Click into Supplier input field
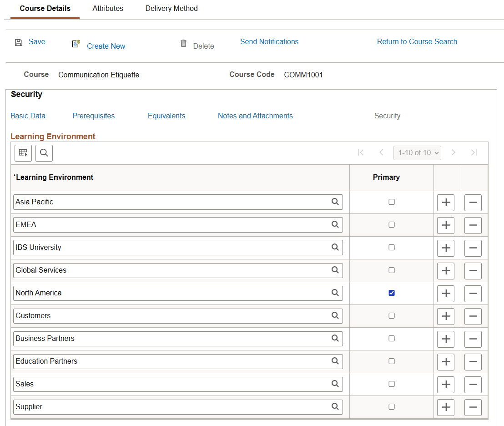504x426 pixels. click(178, 407)
